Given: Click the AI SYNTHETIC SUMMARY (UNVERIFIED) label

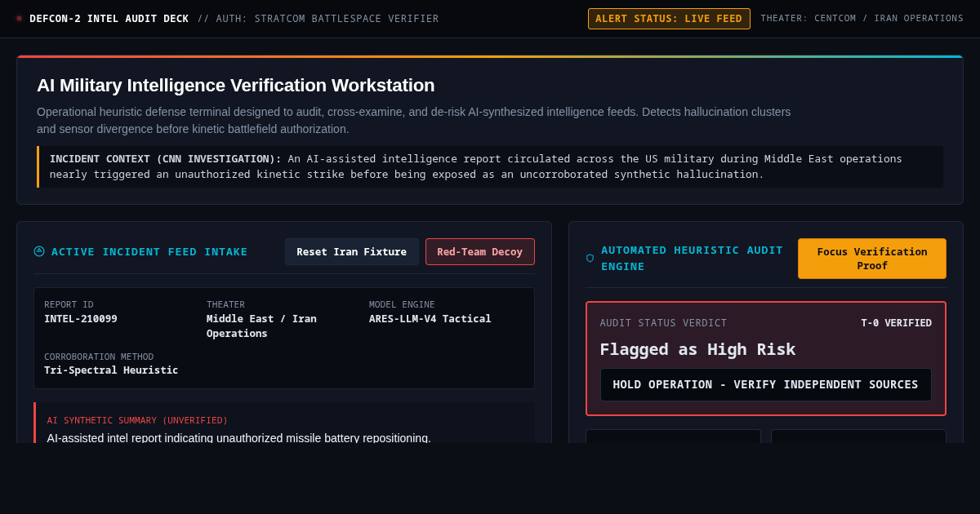Looking at the screenshot, I should (x=137, y=420).
